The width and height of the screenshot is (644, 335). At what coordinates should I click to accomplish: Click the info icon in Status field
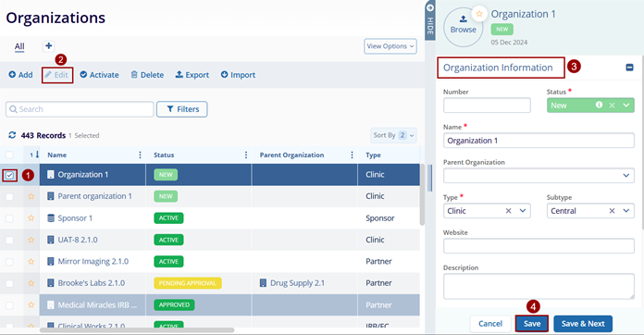[x=600, y=105]
